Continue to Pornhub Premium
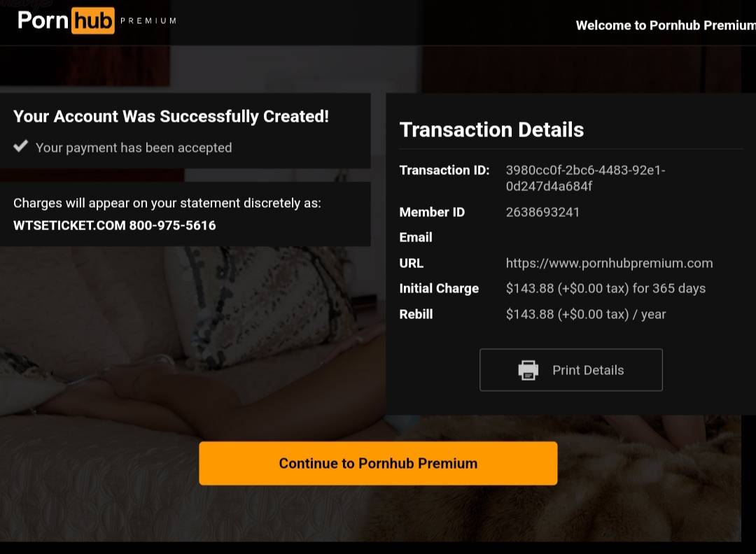This screenshot has width=756, height=554. point(378,463)
